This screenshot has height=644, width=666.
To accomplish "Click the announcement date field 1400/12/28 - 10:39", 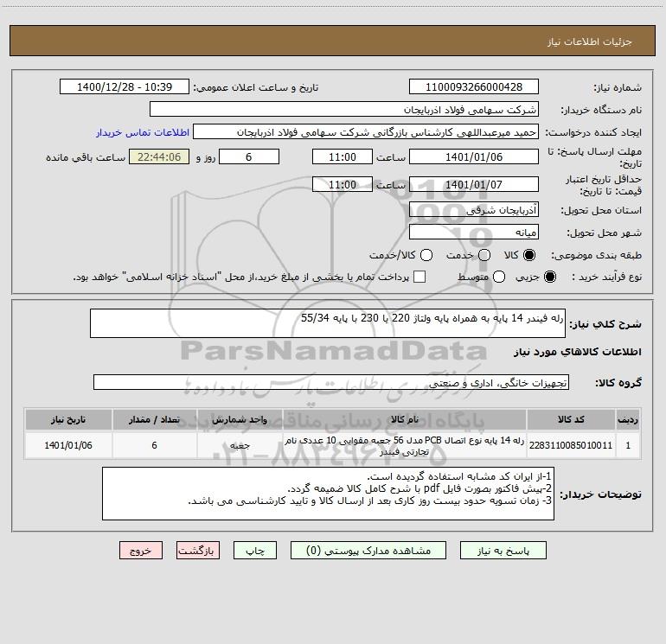I will pos(125,87).
